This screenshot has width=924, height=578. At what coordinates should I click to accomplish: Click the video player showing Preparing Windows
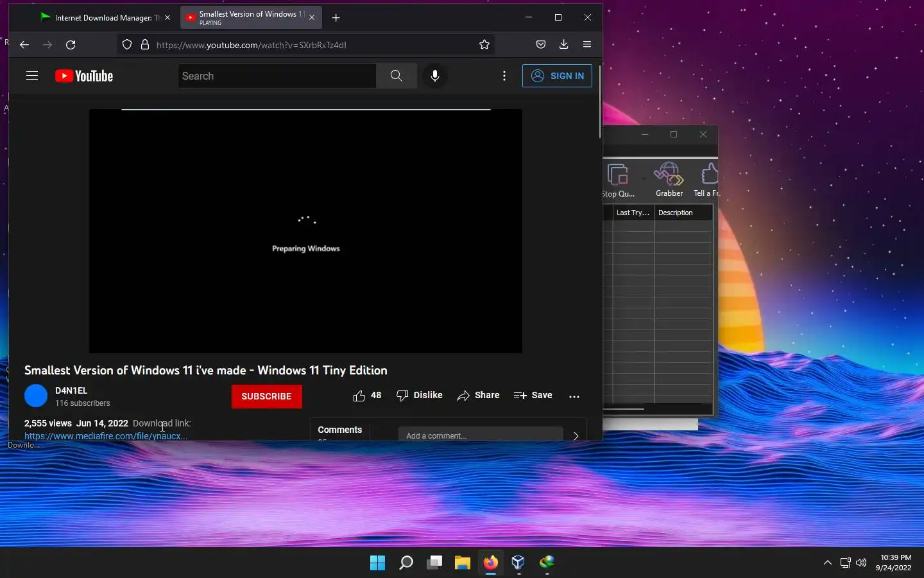point(305,231)
